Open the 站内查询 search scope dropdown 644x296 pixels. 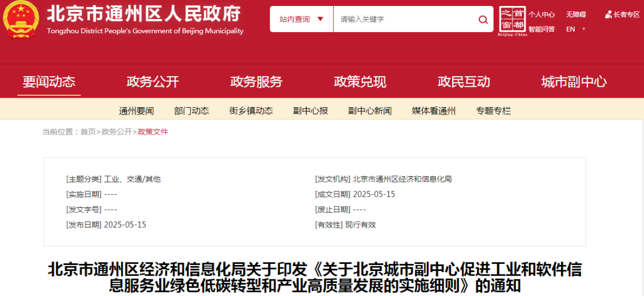pos(302,19)
